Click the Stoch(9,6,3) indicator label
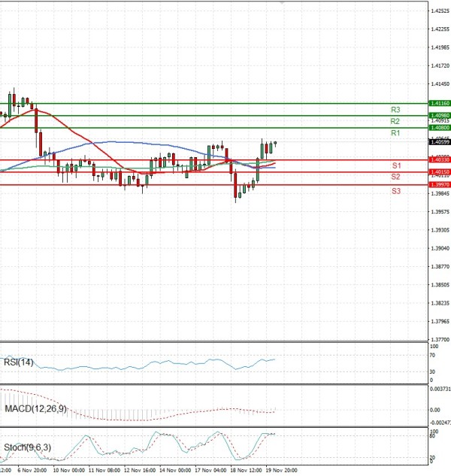The width and height of the screenshot is (451, 476). 29,448
